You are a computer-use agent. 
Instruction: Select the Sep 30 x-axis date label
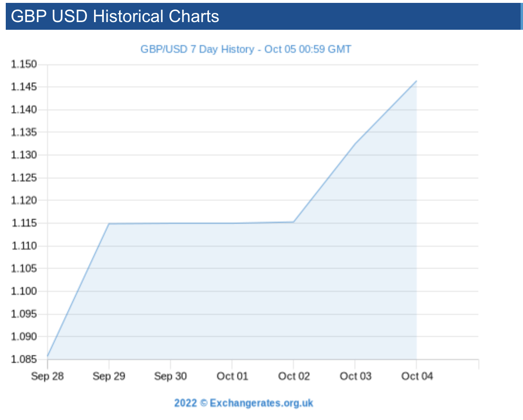[170, 376]
